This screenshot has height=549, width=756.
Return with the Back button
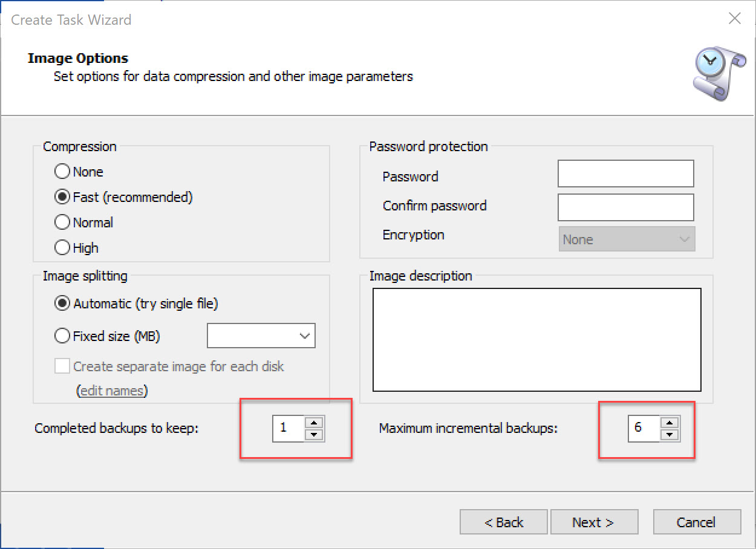(504, 522)
